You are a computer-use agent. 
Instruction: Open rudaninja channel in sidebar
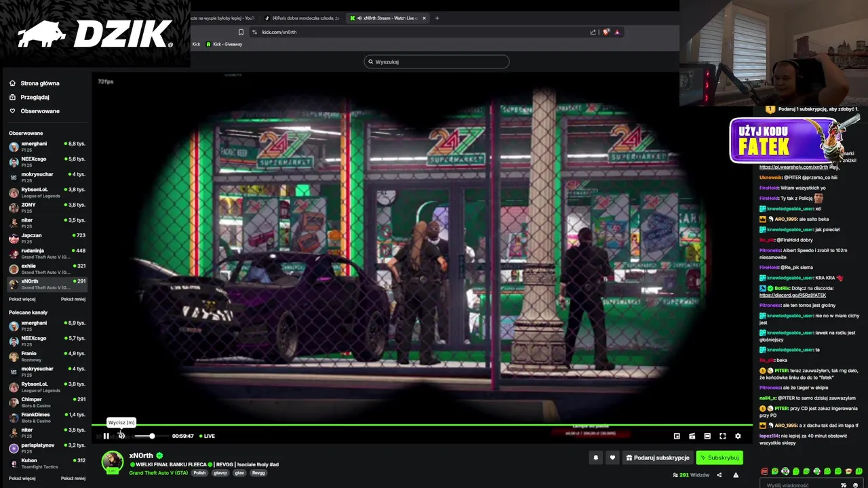47,253
